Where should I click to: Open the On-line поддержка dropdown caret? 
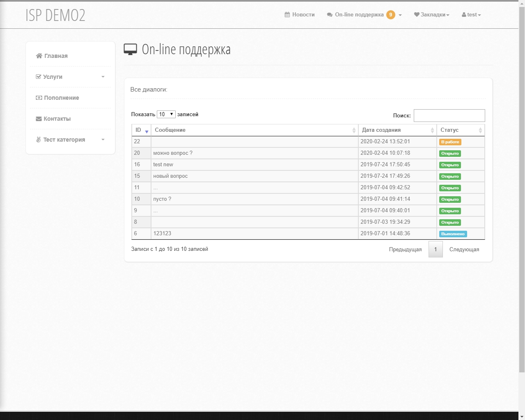coord(400,15)
